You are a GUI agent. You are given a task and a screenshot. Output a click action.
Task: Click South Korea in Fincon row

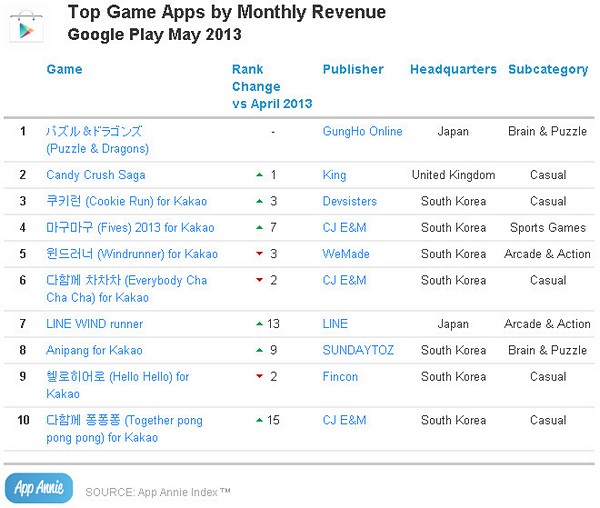[x=453, y=377]
